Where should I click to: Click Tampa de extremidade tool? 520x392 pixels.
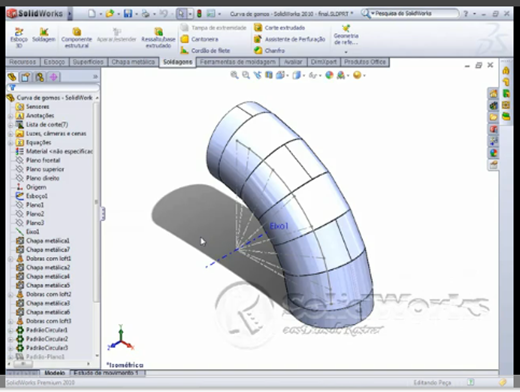coord(213,28)
